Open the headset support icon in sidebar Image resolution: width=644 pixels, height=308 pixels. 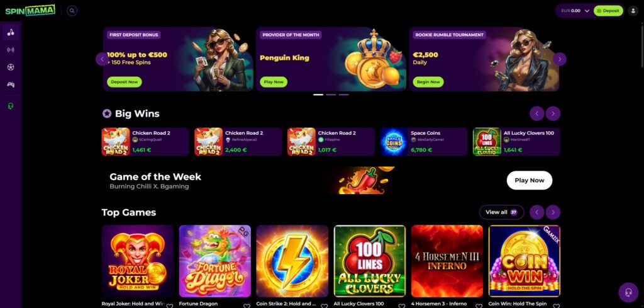tap(11, 106)
